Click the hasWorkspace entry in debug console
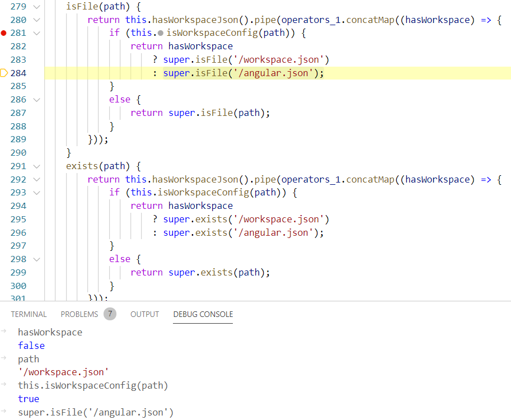Viewport: 511px width, 420px height. (x=50, y=332)
